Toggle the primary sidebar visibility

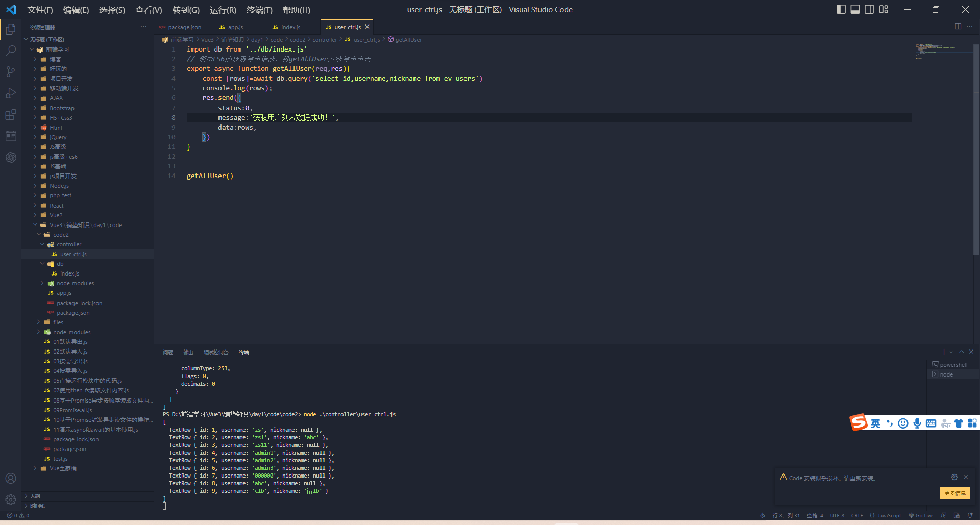(840, 9)
